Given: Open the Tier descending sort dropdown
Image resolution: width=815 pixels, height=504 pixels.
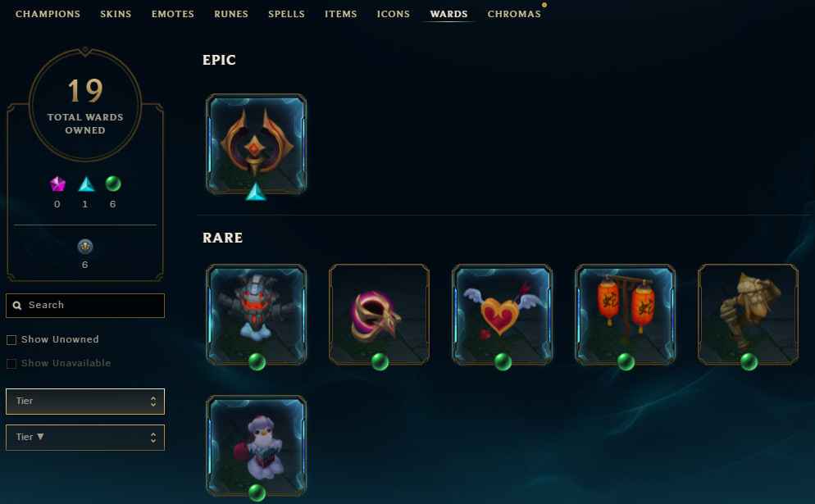Looking at the screenshot, I should [85, 437].
